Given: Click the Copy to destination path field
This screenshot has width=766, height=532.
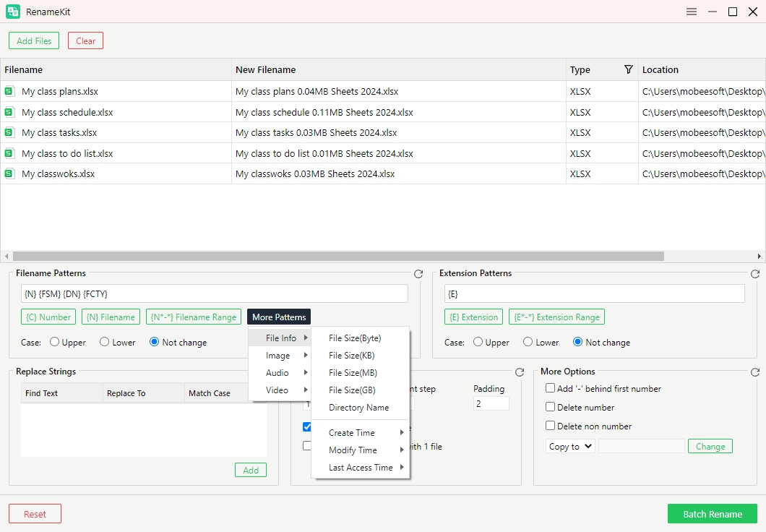Looking at the screenshot, I should click(x=642, y=446).
